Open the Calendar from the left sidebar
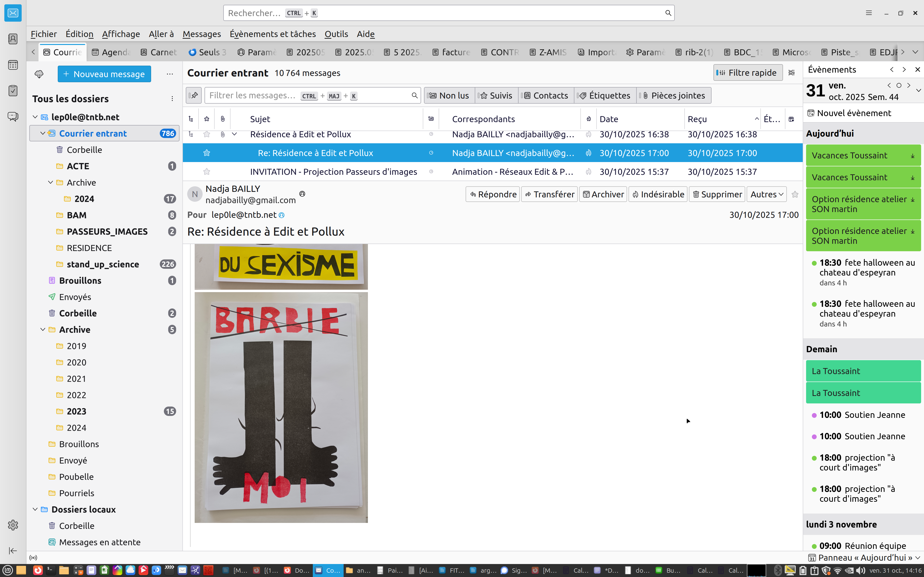This screenshot has width=924, height=577. [13, 65]
